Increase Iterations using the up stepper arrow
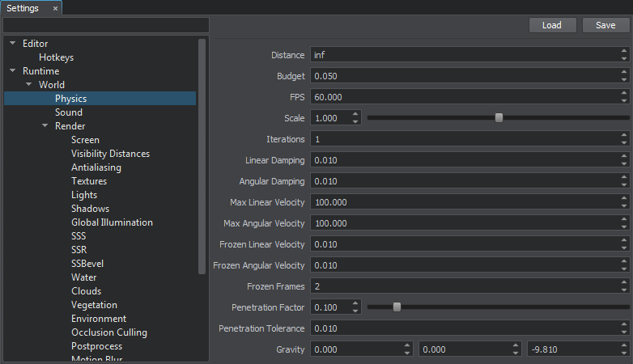The image size is (633, 364). point(624,135)
